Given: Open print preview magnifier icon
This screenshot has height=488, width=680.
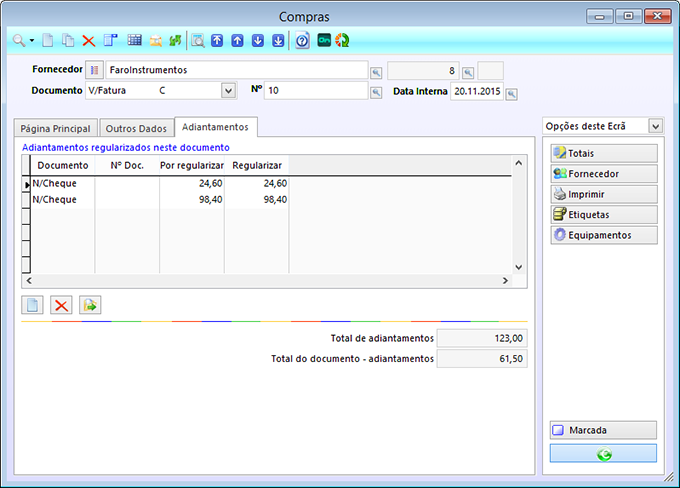Looking at the screenshot, I should [198, 41].
